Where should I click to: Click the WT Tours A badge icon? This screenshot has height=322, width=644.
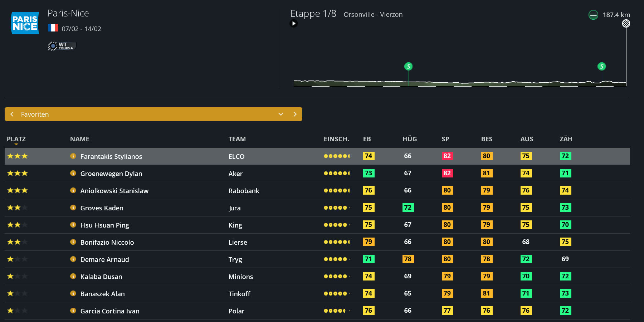point(62,46)
